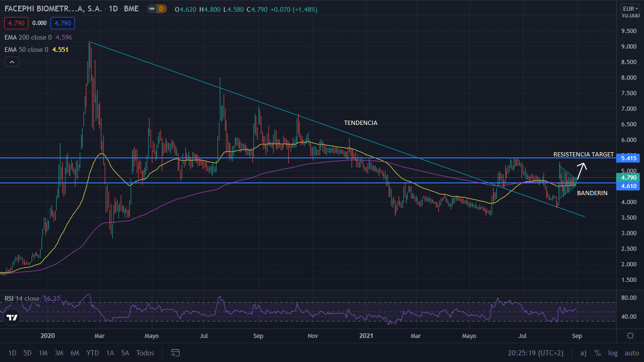Select the Todos full range
Image resolution: width=644 pixels, height=362 pixels.
coord(145,353)
